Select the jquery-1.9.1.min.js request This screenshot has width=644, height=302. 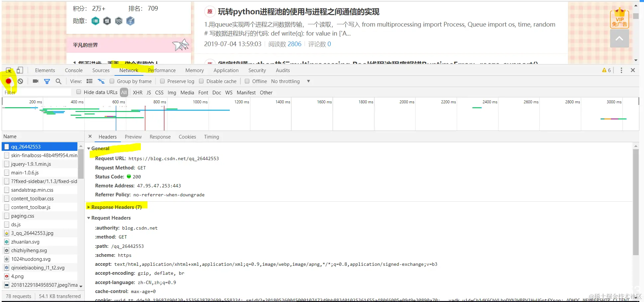click(x=40, y=164)
